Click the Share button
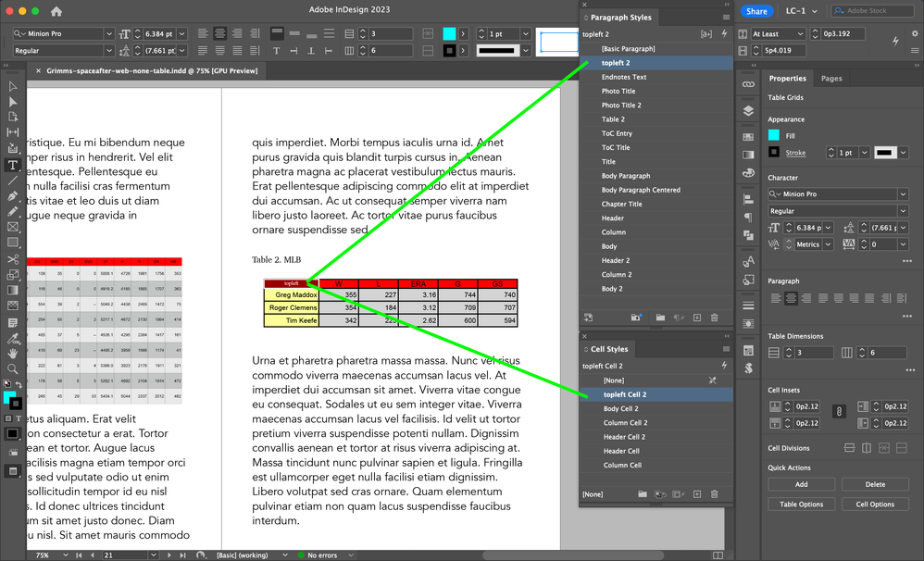924x561 pixels. click(x=756, y=11)
